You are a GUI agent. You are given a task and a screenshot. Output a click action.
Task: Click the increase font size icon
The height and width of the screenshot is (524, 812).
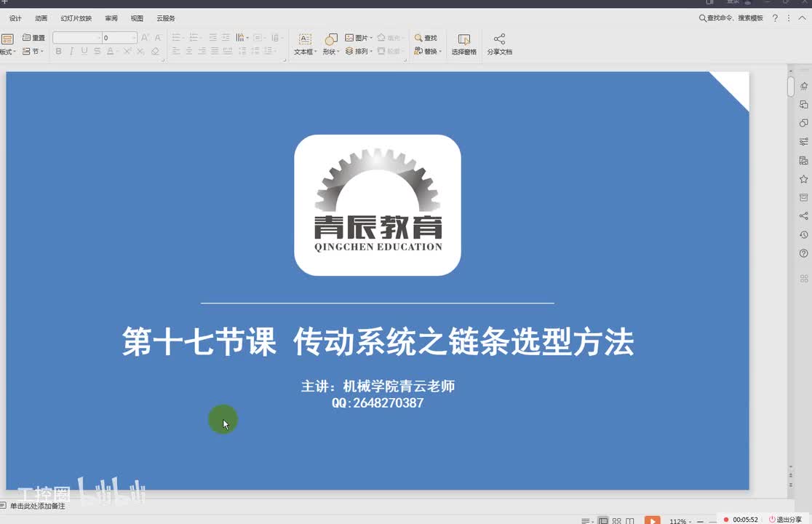145,38
